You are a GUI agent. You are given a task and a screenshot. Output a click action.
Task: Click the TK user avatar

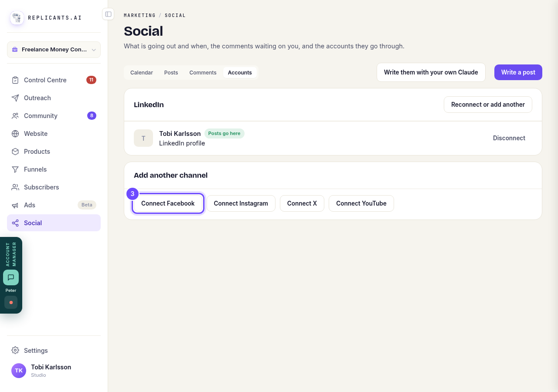(19, 371)
